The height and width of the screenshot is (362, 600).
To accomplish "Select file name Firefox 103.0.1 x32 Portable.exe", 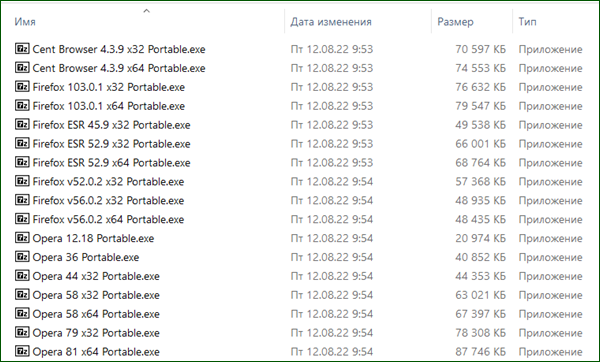I will (x=109, y=87).
